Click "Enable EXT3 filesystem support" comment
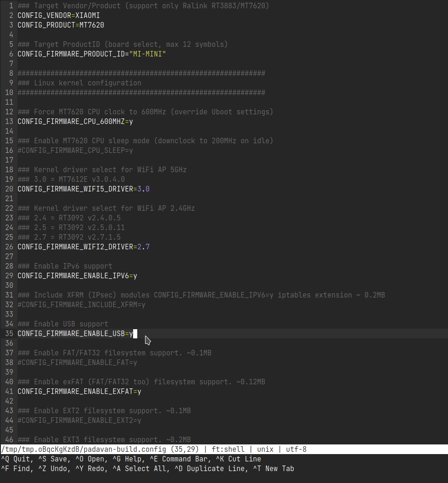 tap(104, 440)
